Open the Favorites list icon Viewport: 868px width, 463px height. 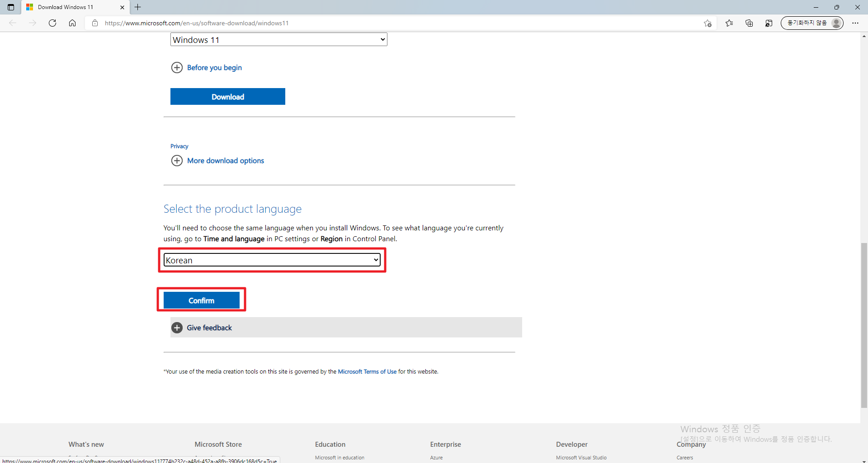(729, 23)
